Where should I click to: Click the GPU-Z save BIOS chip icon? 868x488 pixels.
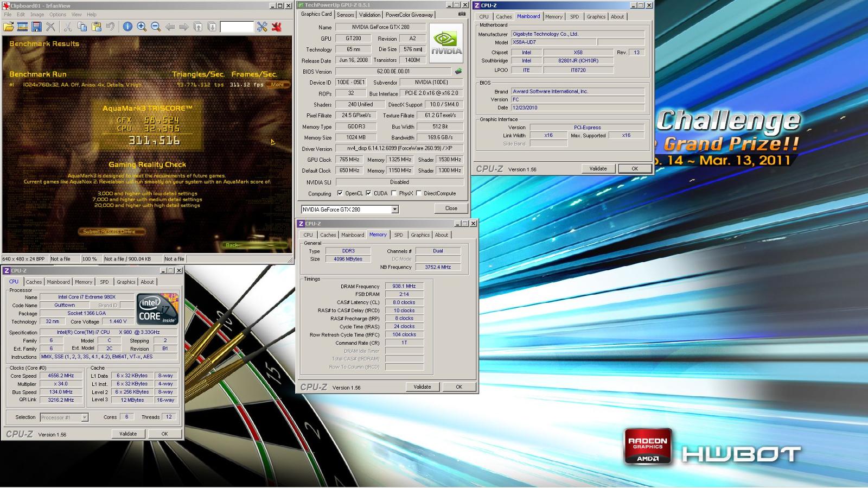tap(458, 71)
